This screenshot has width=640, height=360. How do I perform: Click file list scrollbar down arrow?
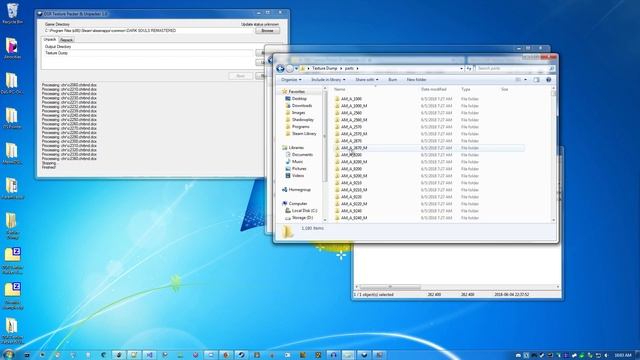pos(554,220)
